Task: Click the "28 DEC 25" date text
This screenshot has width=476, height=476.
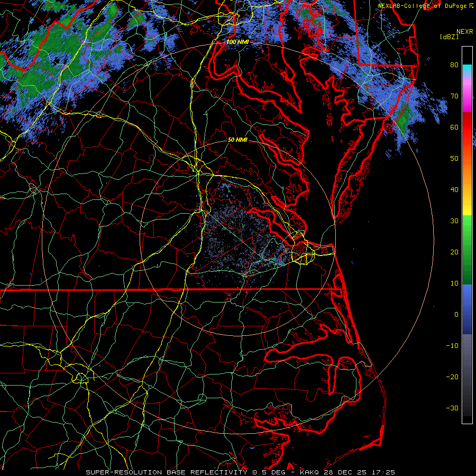Action: point(345,472)
